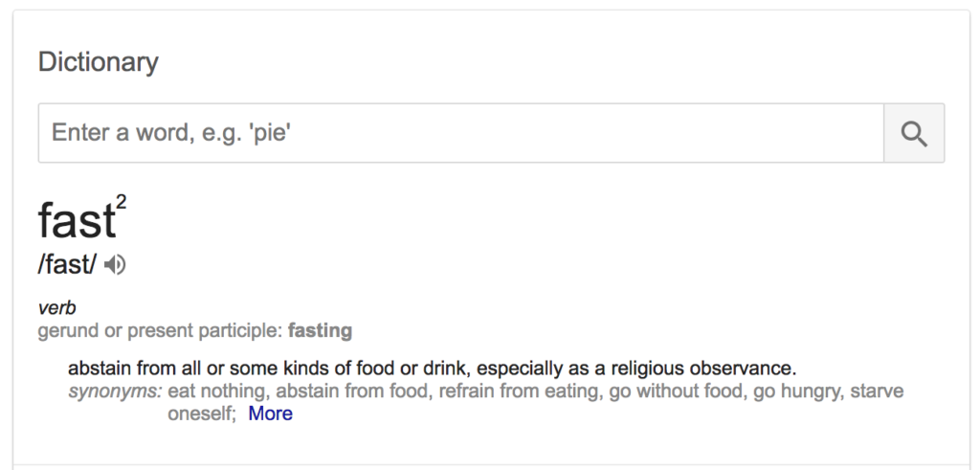
Task: Play the pronunciation speaker icon
Action: tap(115, 265)
